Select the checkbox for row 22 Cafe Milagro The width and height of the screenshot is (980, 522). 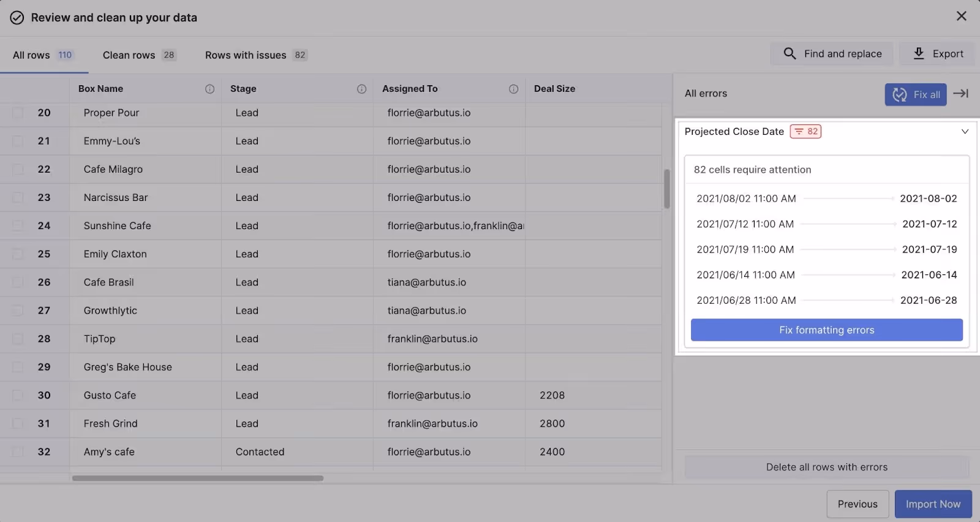coord(18,169)
